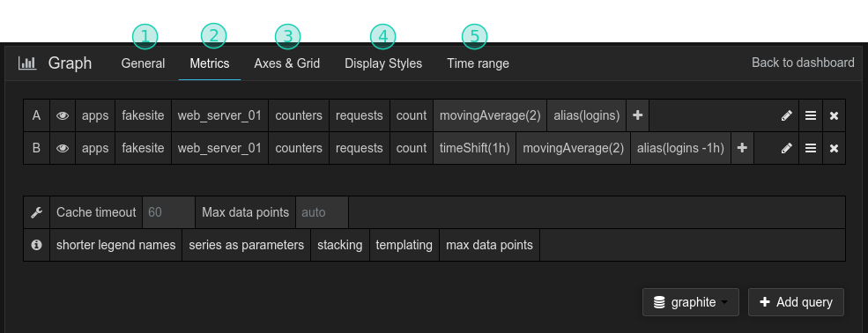Switch to the Axes & Grid tab
Viewport: 868px width, 333px height.
tap(286, 63)
